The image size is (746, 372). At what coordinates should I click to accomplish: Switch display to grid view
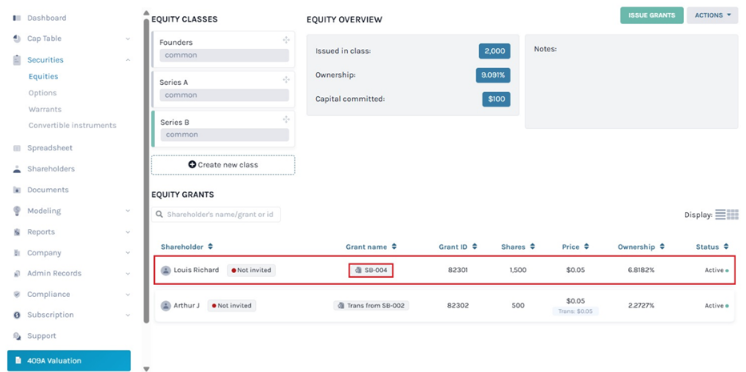click(x=733, y=215)
